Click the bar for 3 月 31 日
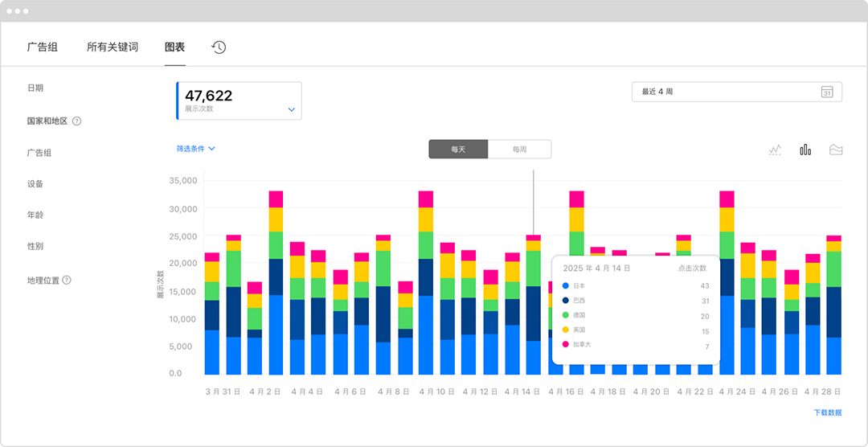Image resolution: width=868 pixels, height=447 pixels. pos(234,305)
